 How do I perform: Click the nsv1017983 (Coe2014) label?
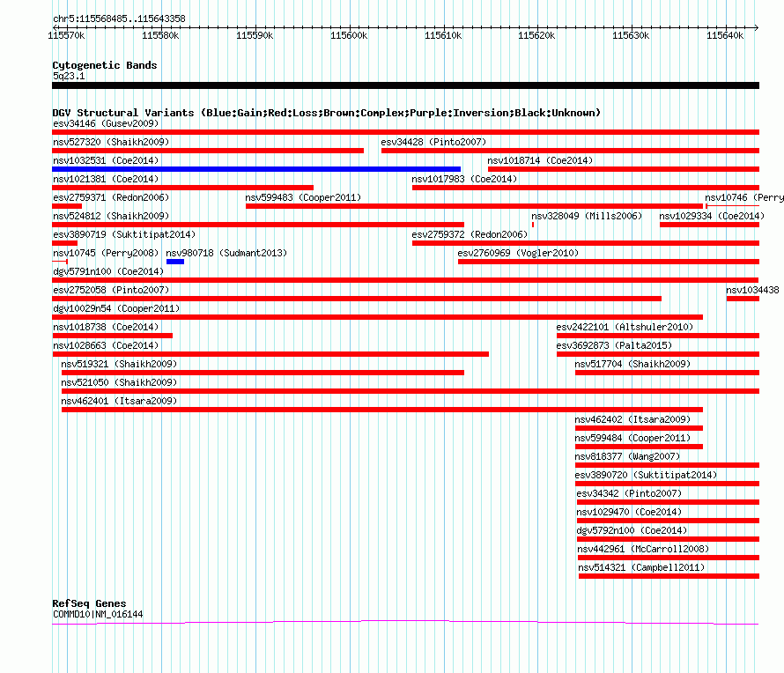click(x=464, y=179)
